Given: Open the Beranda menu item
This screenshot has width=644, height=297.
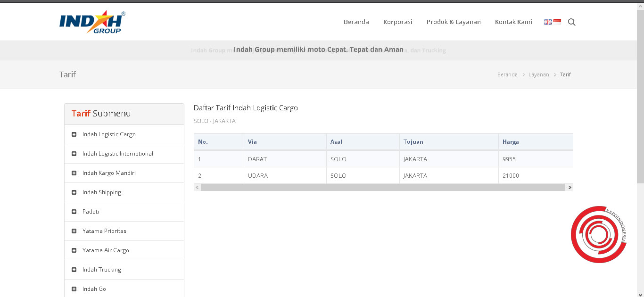Looking at the screenshot, I should point(356,22).
